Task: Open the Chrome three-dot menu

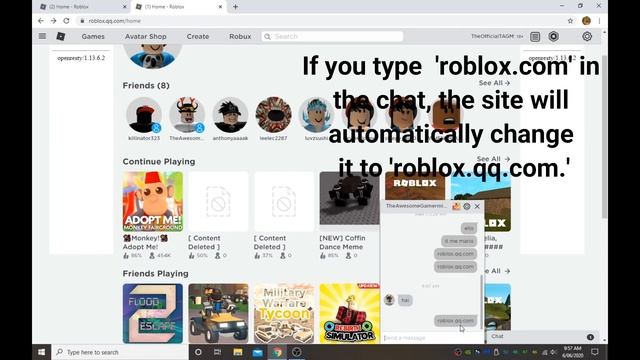Action: click(599, 21)
